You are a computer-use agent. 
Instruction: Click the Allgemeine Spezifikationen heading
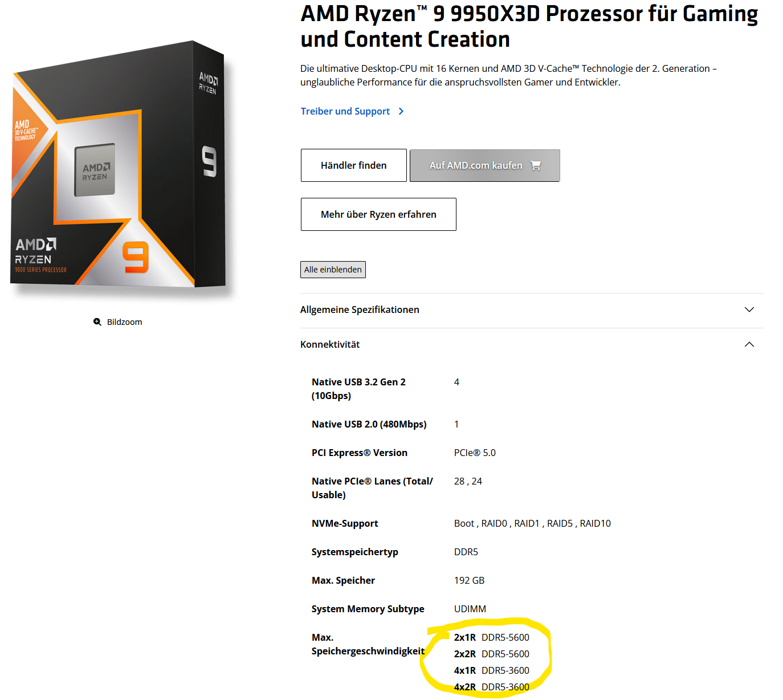click(360, 310)
